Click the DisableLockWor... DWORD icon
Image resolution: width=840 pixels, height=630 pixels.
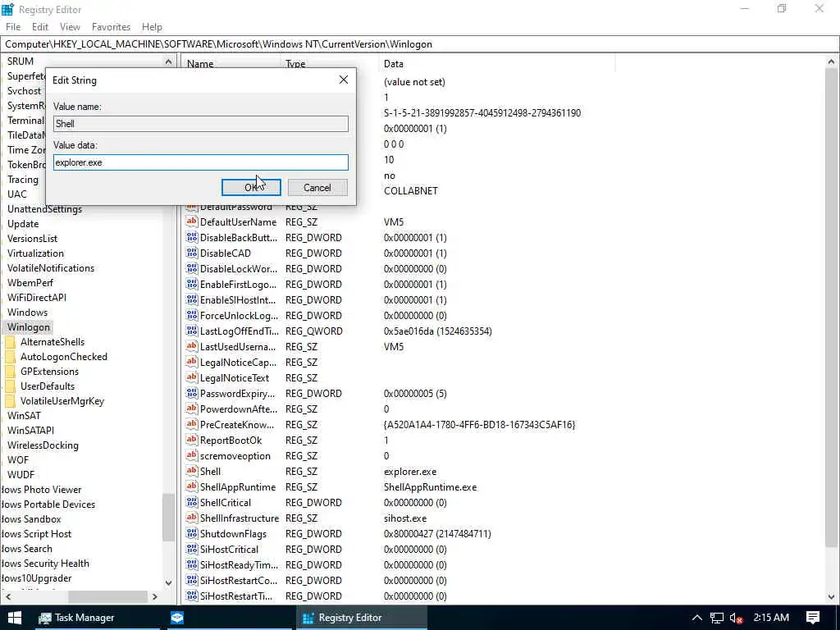(x=192, y=268)
